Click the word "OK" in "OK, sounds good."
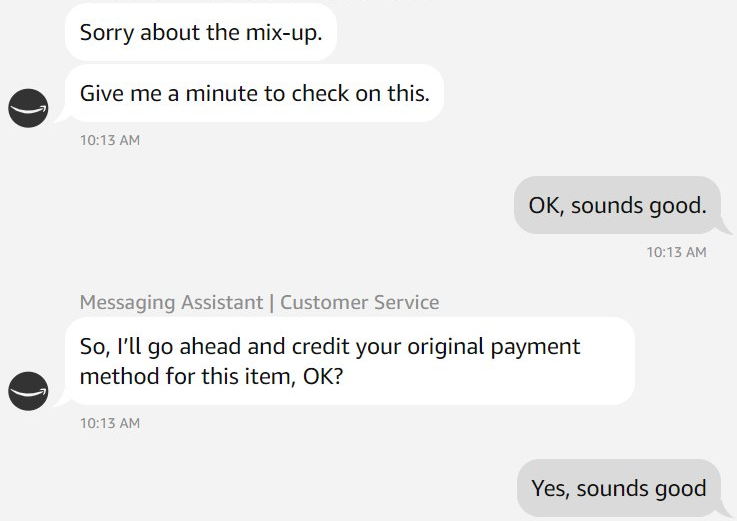 click(x=544, y=206)
